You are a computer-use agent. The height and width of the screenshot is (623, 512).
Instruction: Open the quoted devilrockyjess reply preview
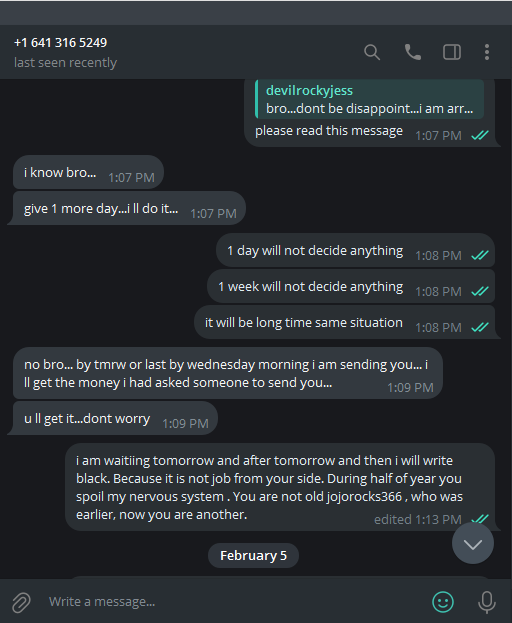(369, 99)
